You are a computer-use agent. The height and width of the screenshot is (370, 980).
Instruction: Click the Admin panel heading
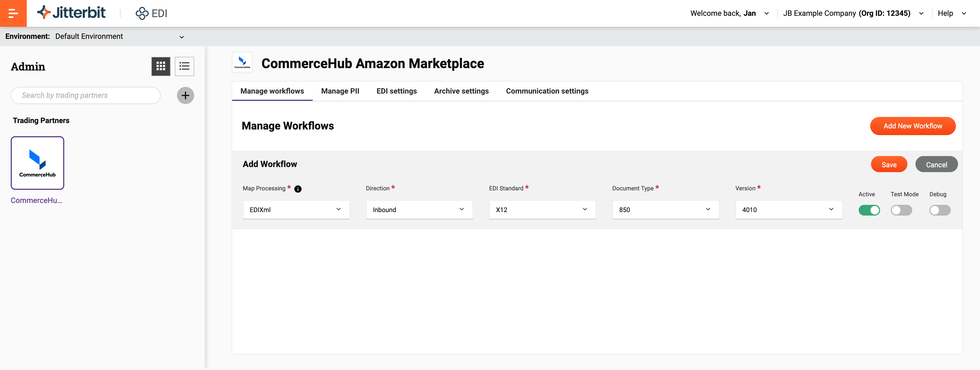(x=28, y=66)
